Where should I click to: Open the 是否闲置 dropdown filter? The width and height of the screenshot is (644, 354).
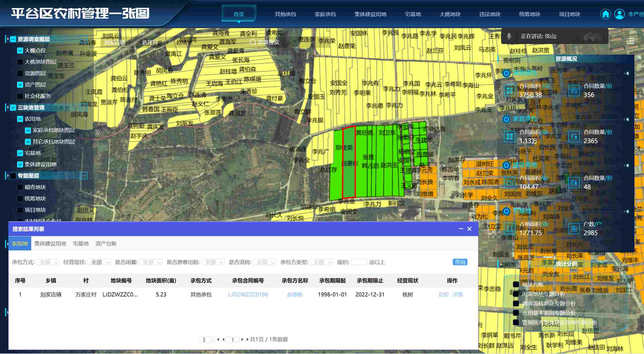[151, 262]
